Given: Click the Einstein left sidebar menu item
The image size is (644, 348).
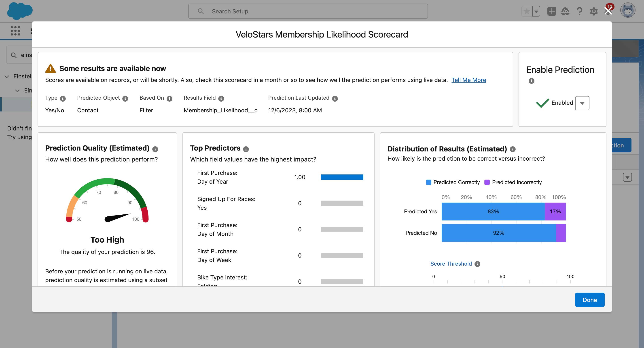Looking at the screenshot, I should 23,76.
